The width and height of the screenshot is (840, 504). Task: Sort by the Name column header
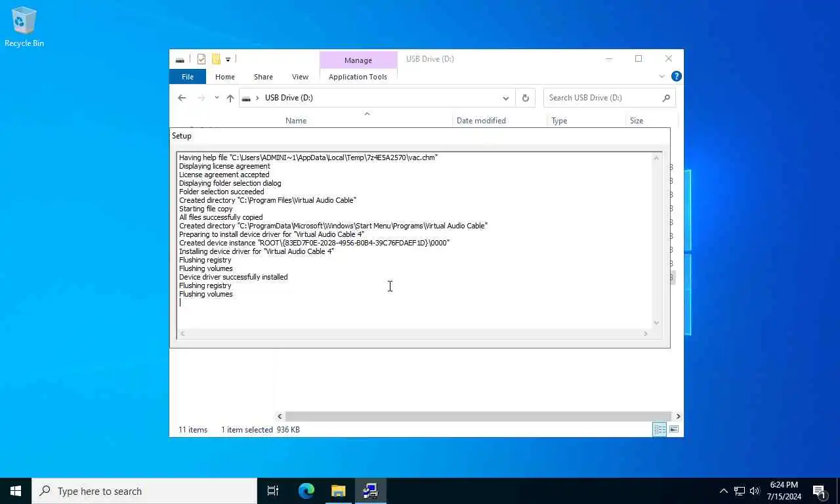tap(296, 121)
